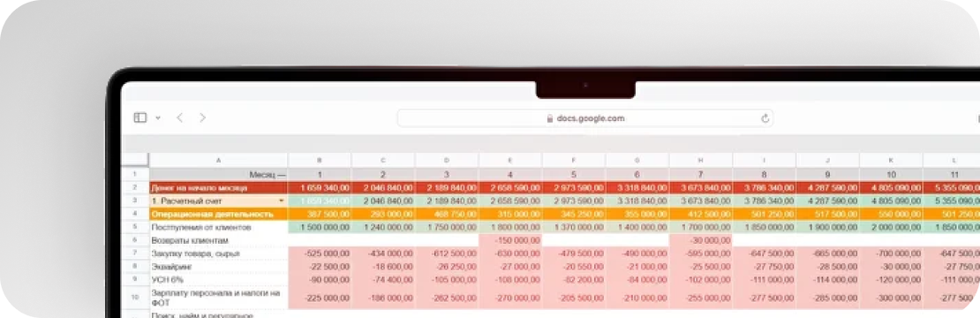Viewport: 980px width, 318px height.
Task: Click the month number 1 cell
Action: pyautogui.click(x=320, y=174)
